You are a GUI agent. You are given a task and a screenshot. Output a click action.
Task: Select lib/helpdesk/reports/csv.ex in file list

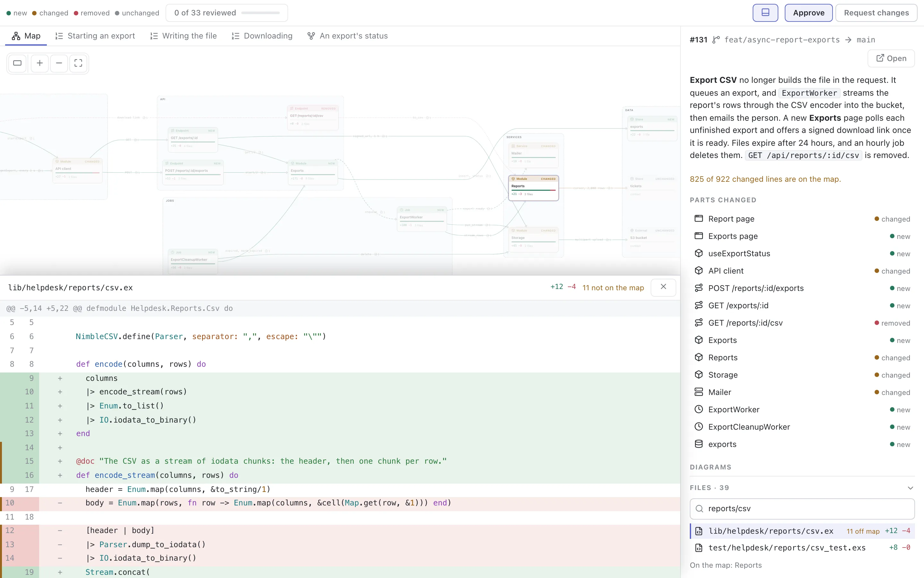coord(802,531)
